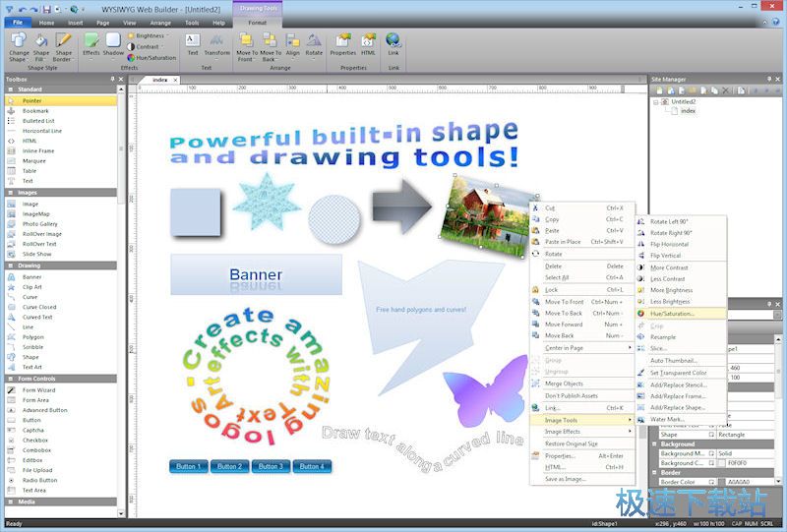Open the Arrange ribbon tab
This screenshot has width=787, height=532.
coord(160,23)
